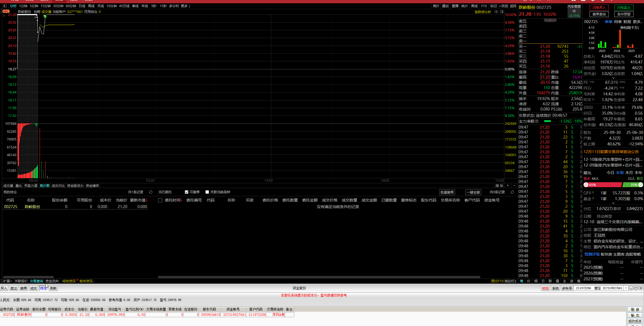644x326 pixels.
Task: Click the BS marker icon on the chart
Action: point(6,12)
